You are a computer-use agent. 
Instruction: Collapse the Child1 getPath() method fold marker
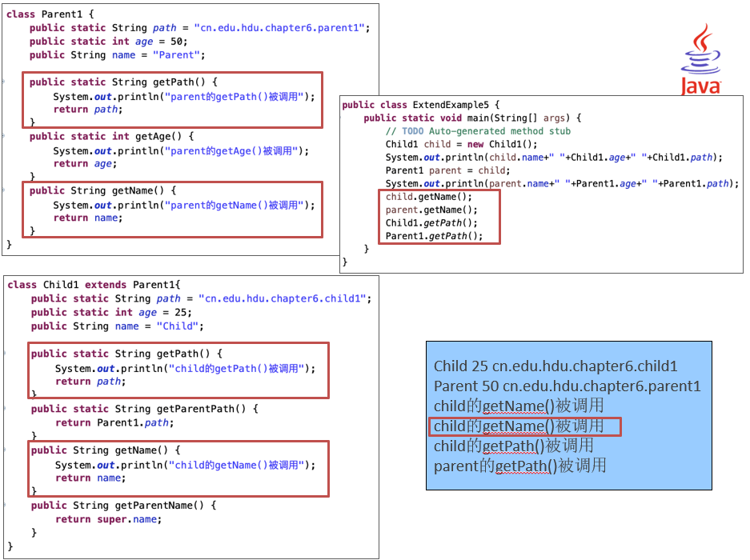pos(5,354)
